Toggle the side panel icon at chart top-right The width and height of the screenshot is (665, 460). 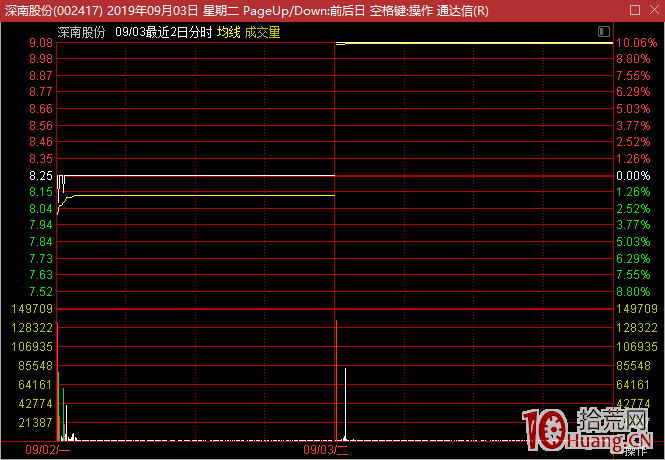pos(604,31)
